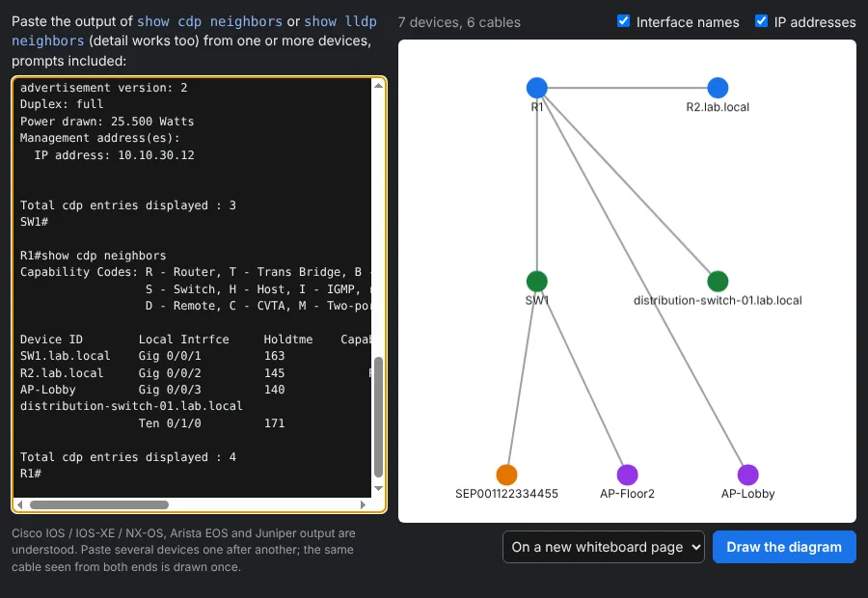
Task: Toggle the IP addresses checkbox
Action: [761, 21]
